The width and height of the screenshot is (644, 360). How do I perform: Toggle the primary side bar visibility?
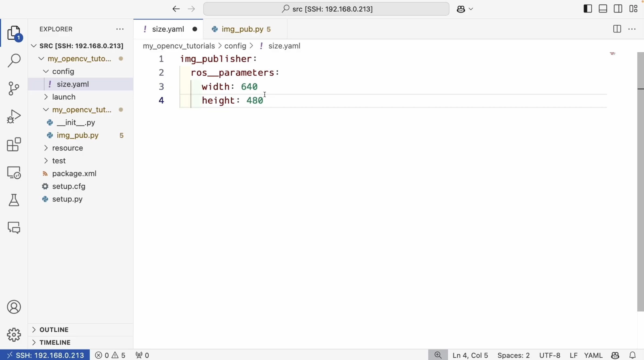tap(588, 9)
